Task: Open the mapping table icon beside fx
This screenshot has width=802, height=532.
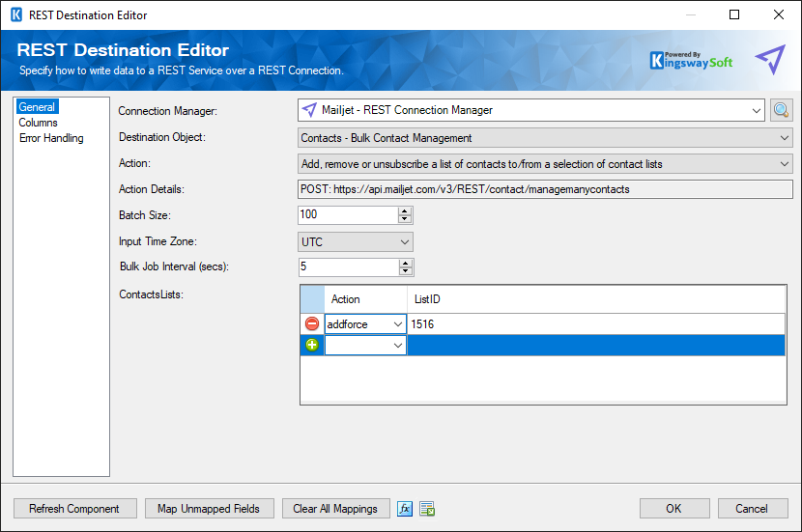Action: pos(427,509)
